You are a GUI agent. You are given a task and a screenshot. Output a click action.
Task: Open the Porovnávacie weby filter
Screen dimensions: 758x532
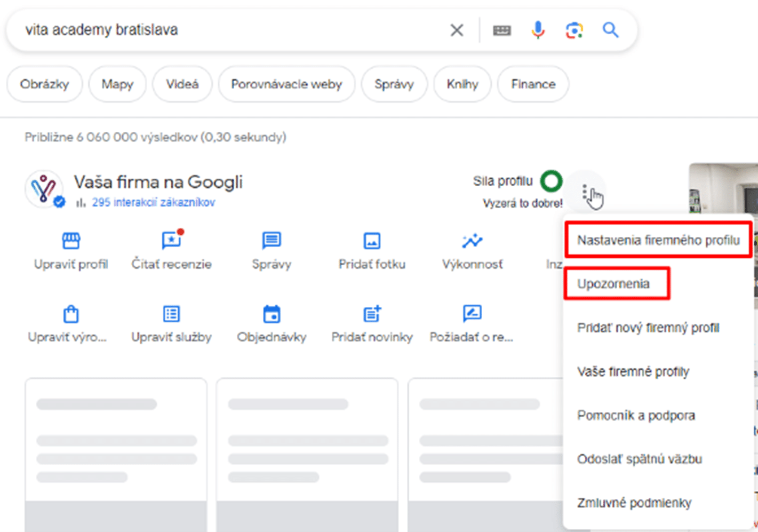pos(286,84)
